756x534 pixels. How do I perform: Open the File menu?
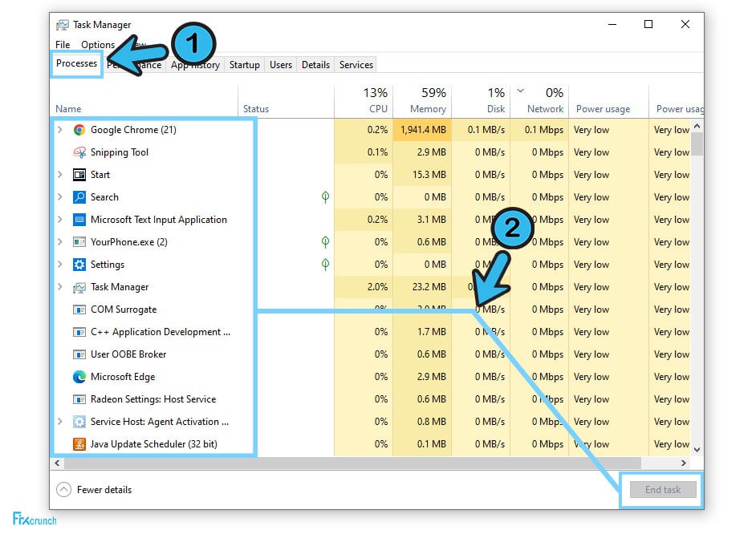[x=63, y=45]
